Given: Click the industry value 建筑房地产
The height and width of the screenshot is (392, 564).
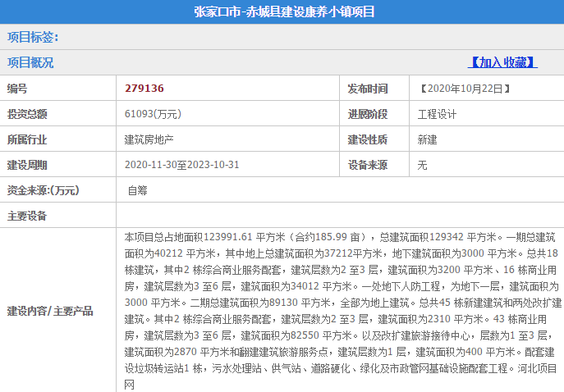Looking at the screenshot, I should [149, 139].
